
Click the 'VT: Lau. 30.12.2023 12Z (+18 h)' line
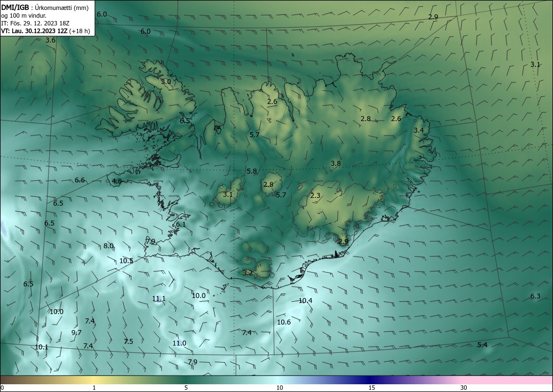(45, 31)
